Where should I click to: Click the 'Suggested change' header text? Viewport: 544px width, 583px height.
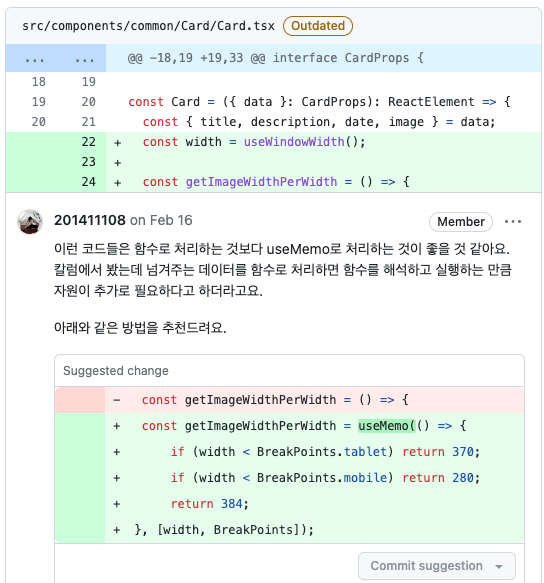(x=116, y=371)
